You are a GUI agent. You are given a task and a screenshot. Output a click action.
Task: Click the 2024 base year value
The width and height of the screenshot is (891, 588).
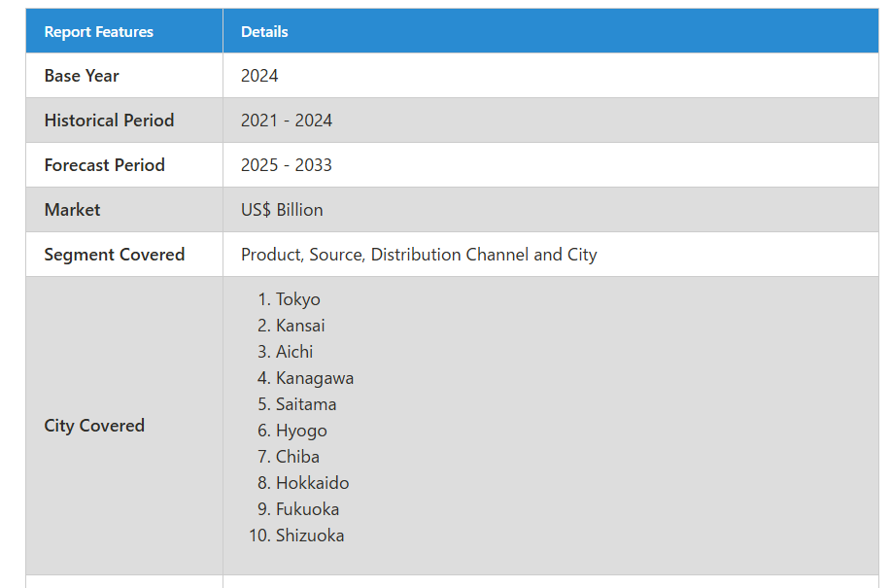click(x=259, y=76)
